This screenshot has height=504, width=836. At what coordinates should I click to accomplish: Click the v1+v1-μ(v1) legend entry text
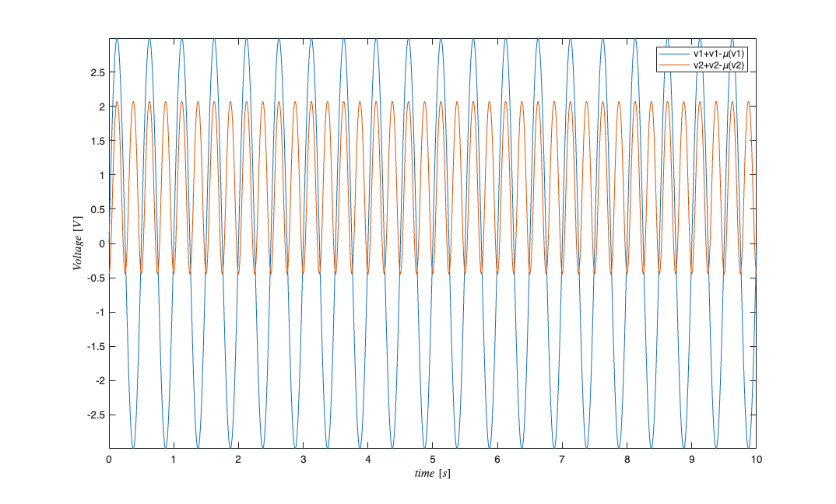coord(720,54)
